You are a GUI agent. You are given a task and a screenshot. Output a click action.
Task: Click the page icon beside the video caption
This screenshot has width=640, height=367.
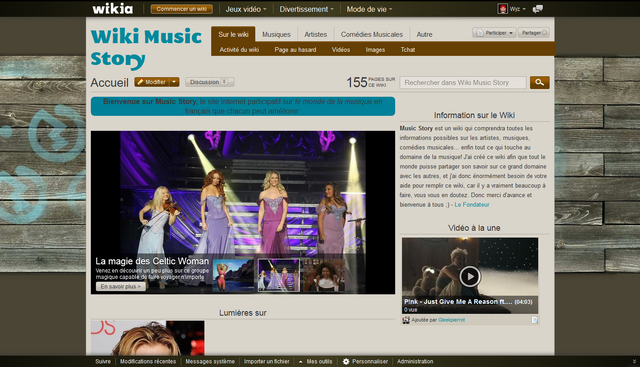[534, 320]
